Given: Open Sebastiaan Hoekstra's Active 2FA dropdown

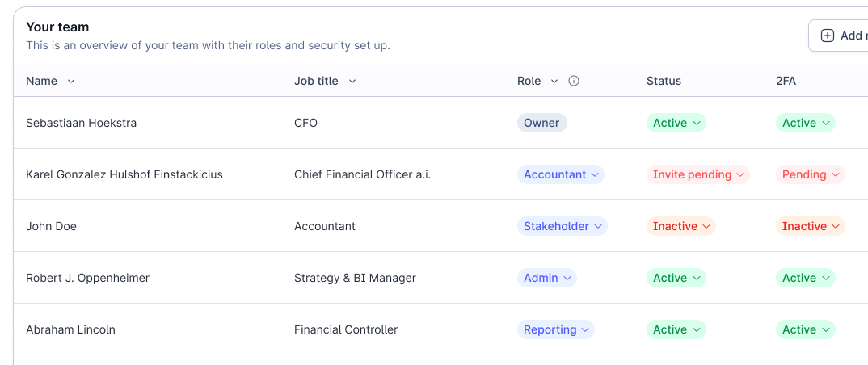Looking at the screenshot, I should 805,123.
